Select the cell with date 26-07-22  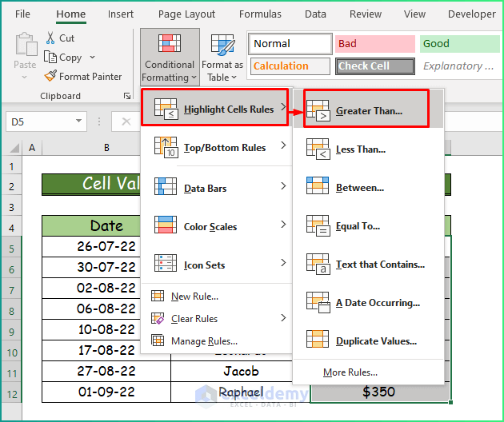tap(91, 246)
